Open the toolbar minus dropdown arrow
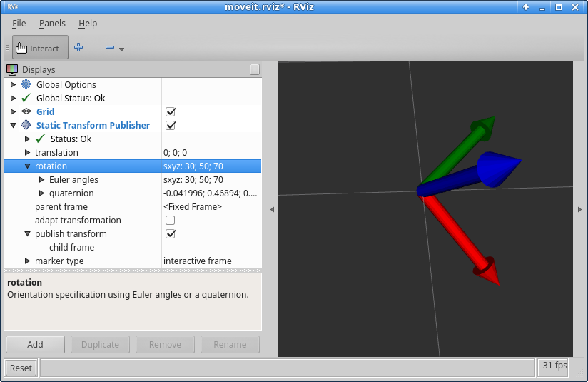This screenshot has width=588, height=382. [121, 49]
